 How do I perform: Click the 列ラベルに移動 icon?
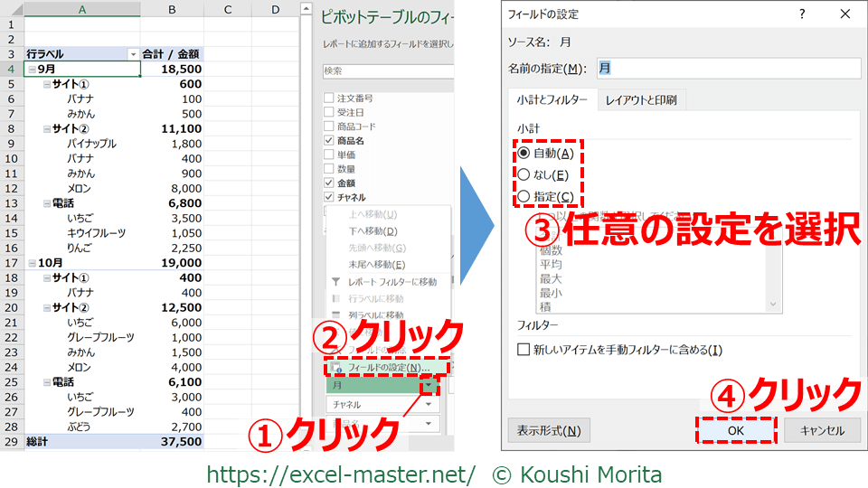[335, 314]
